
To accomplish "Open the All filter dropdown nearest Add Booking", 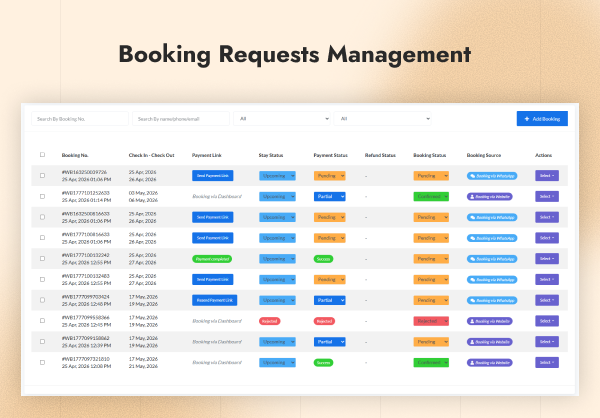I will tap(382, 119).
